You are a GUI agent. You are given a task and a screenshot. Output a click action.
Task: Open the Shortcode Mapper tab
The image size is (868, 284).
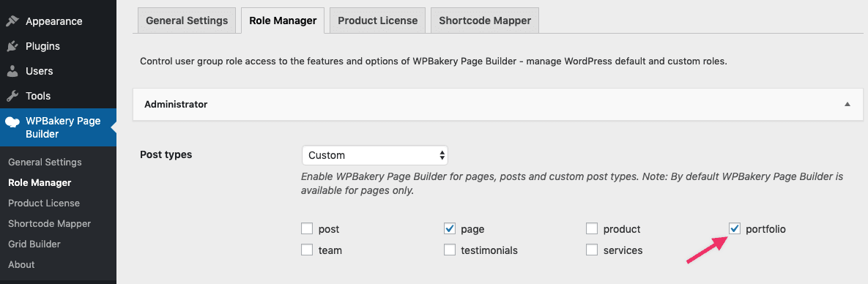[485, 20]
